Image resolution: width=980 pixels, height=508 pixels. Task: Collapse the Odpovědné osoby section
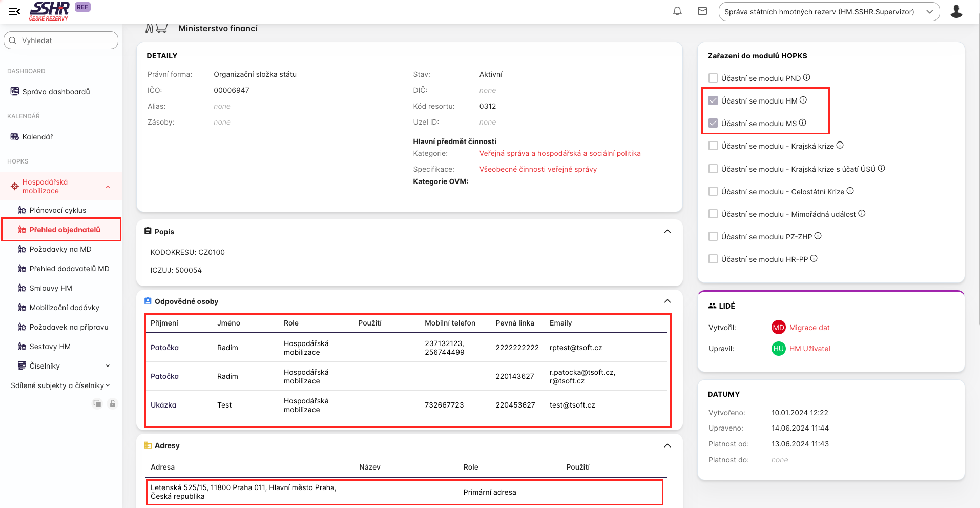(667, 301)
